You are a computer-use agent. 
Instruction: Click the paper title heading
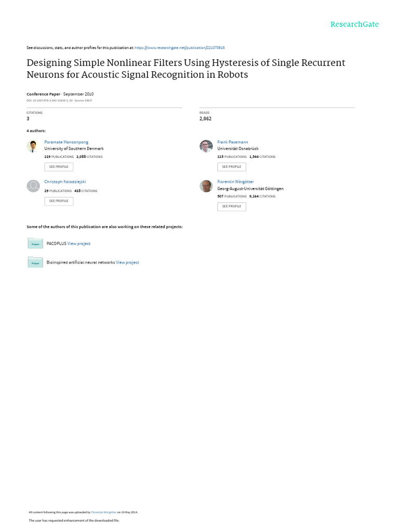click(x=185, y=69)
